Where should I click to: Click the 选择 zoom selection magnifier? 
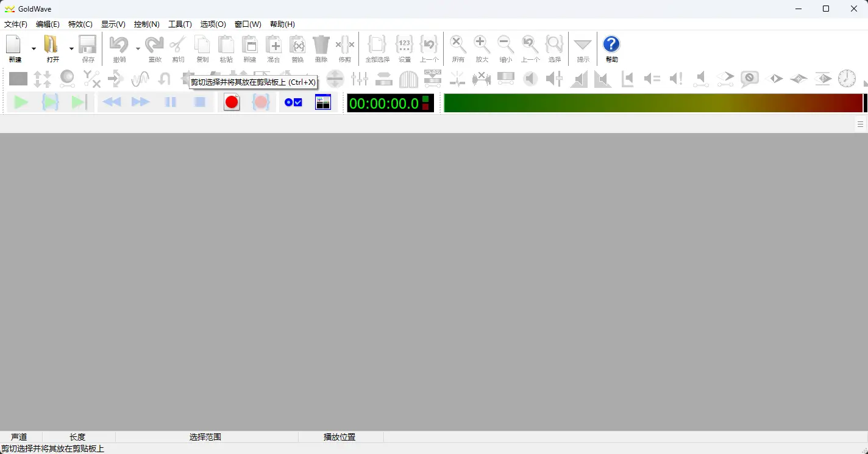click(554, 45)
